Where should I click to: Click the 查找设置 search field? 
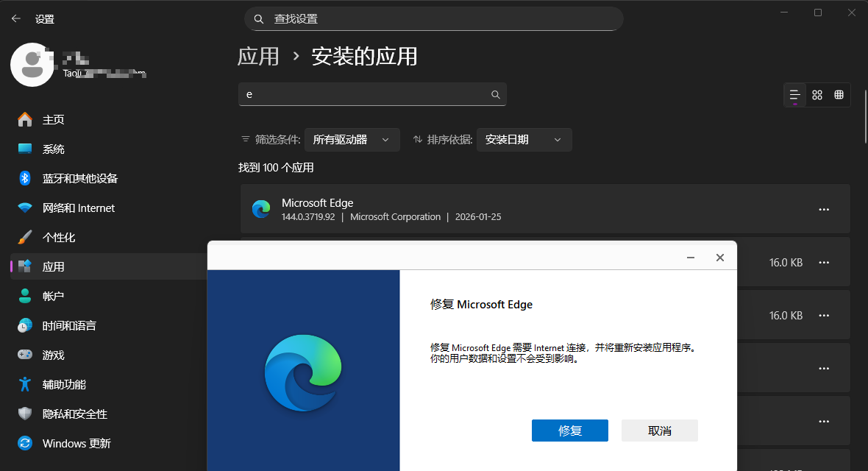433,18
